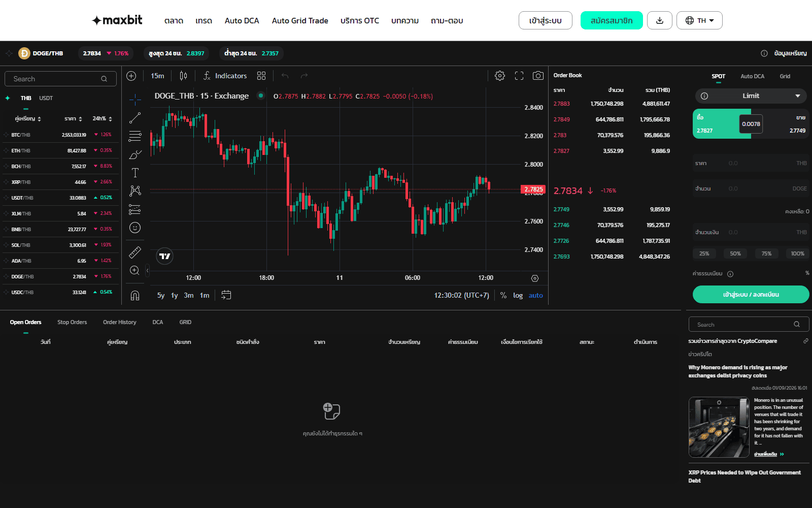Open the Monero news read more link
Viewport: 812px width, 508px height.
pyautogui.click(x=769, y=454)
